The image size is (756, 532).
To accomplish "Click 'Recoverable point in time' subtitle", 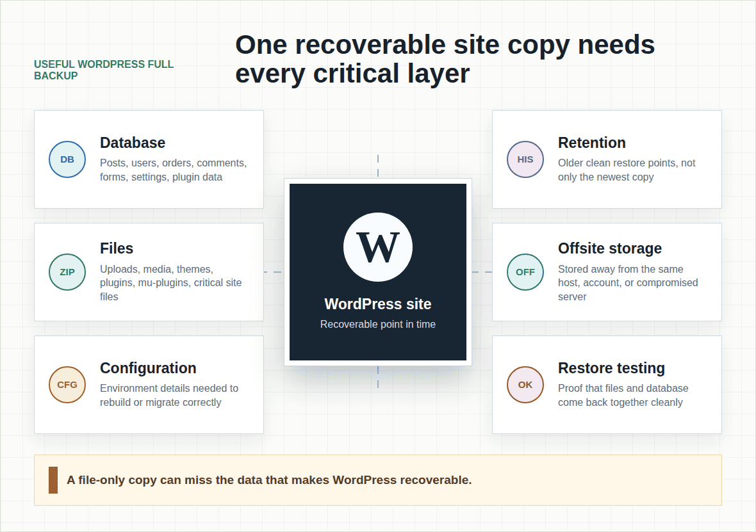I will (378, 325).
